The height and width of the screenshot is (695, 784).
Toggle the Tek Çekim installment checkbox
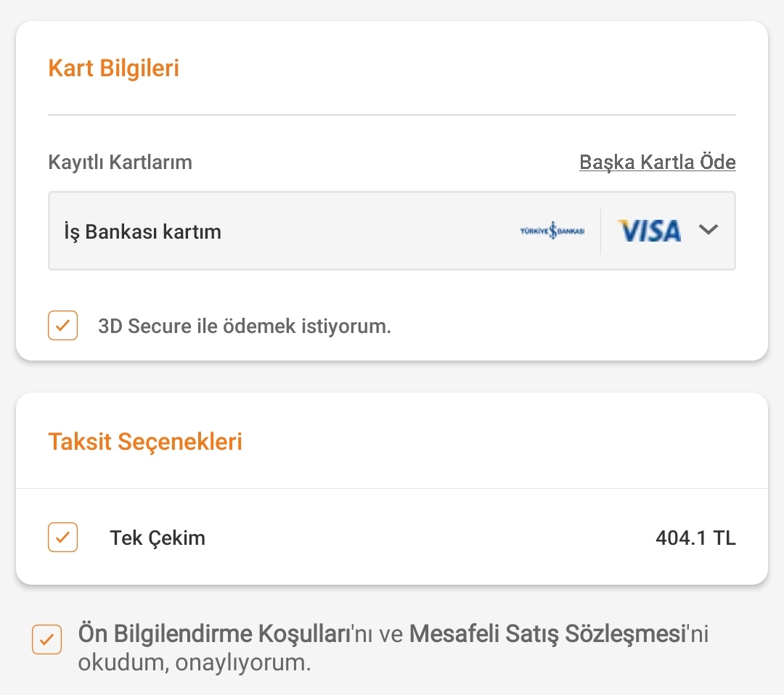[62, 538]
